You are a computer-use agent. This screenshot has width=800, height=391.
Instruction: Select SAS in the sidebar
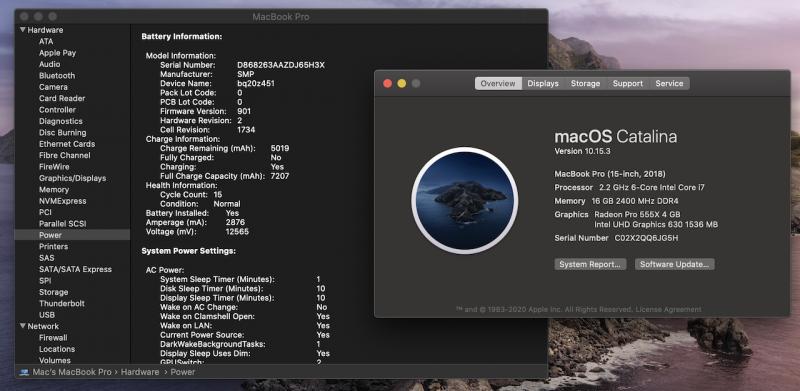(46, 258)
